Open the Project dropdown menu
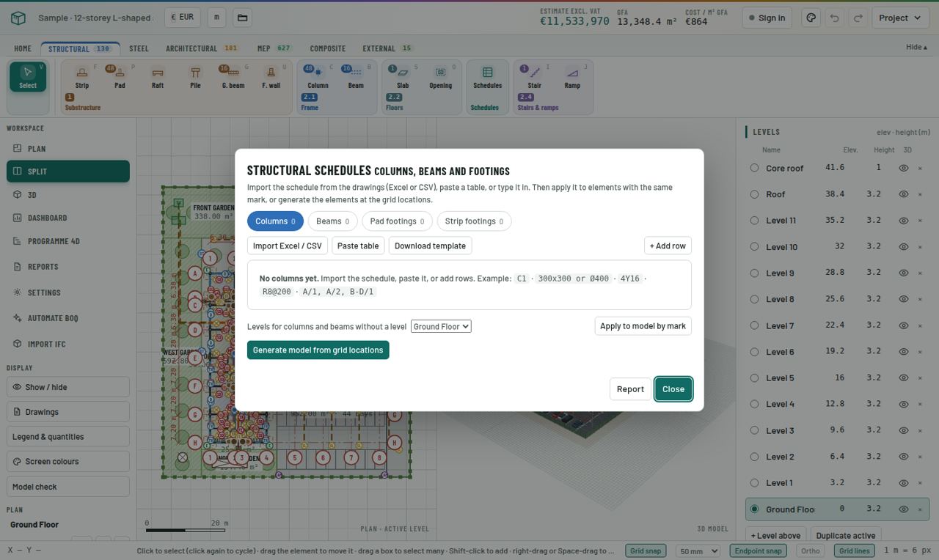 click(x=900, y=18)
